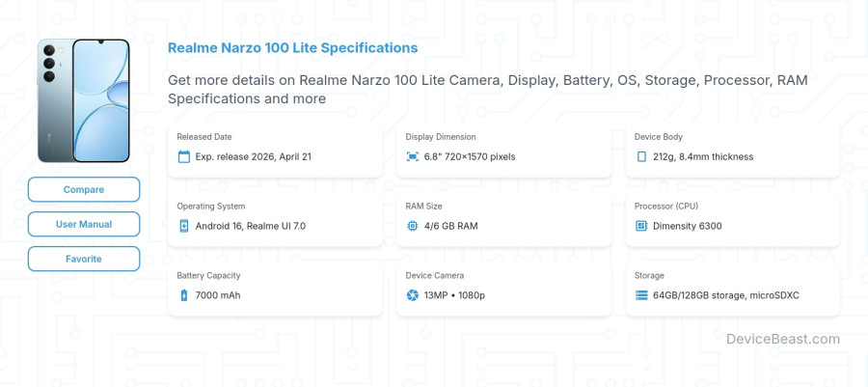The height and width of the screenshot is (387, 868).
Task: Click the device body phone outline icon
Action: (x=641, y=156)
